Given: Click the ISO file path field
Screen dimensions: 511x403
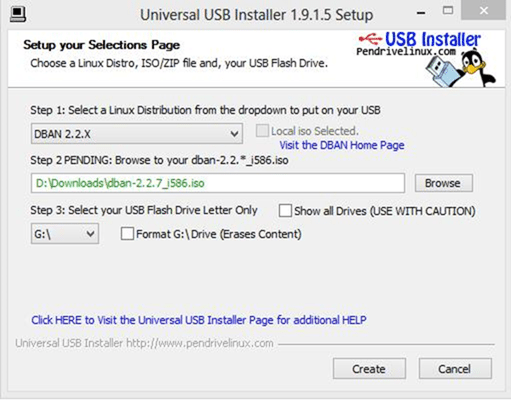Looking at the screenshot, I should 218,183.
